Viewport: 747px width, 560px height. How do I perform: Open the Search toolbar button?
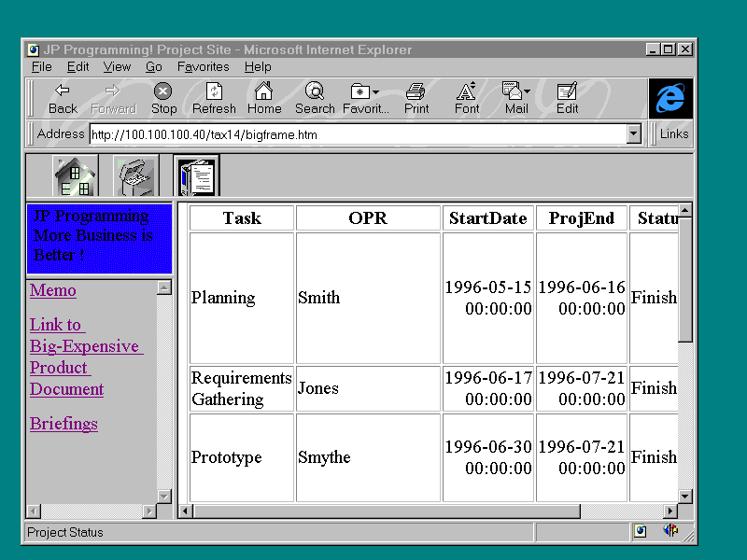tap(315, 98)
